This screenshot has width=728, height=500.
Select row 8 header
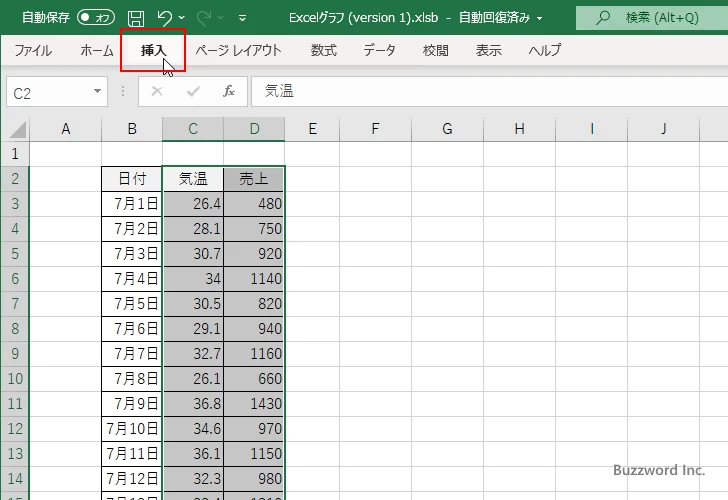pos(15,329)
